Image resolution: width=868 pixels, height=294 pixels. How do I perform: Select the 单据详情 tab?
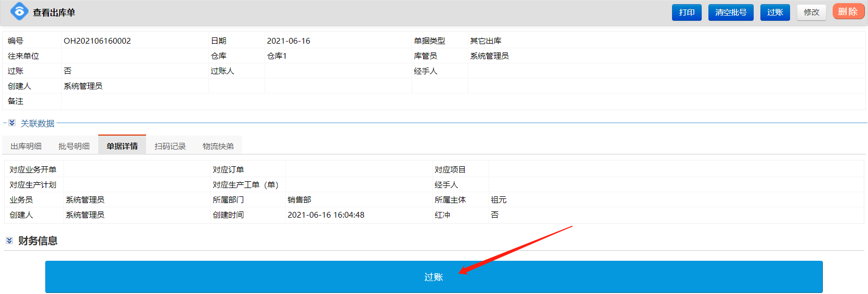pyautogui.click(x=122, y=145)
